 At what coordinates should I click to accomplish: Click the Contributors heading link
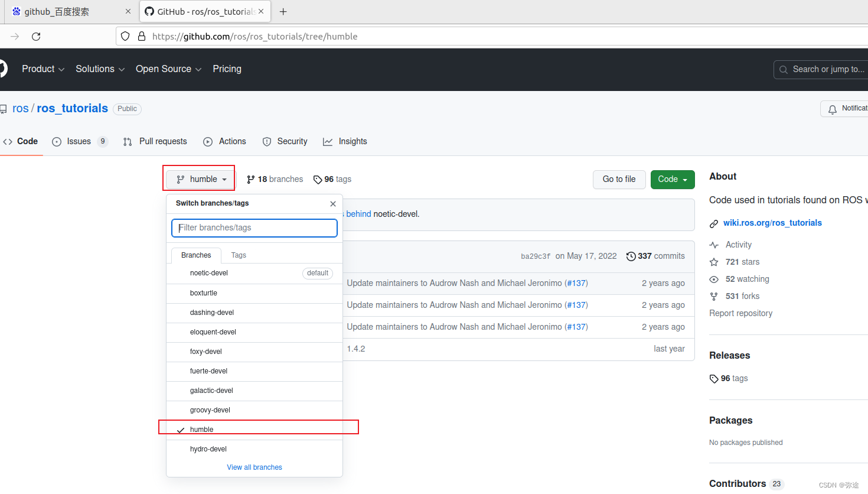pyautogui.click(x=738, y=483)
